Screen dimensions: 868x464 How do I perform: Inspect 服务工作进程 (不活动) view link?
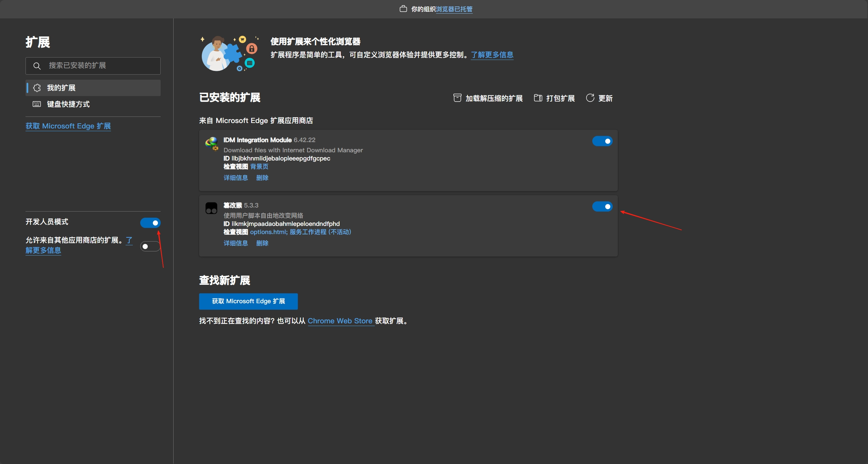[x=320, y=232]
